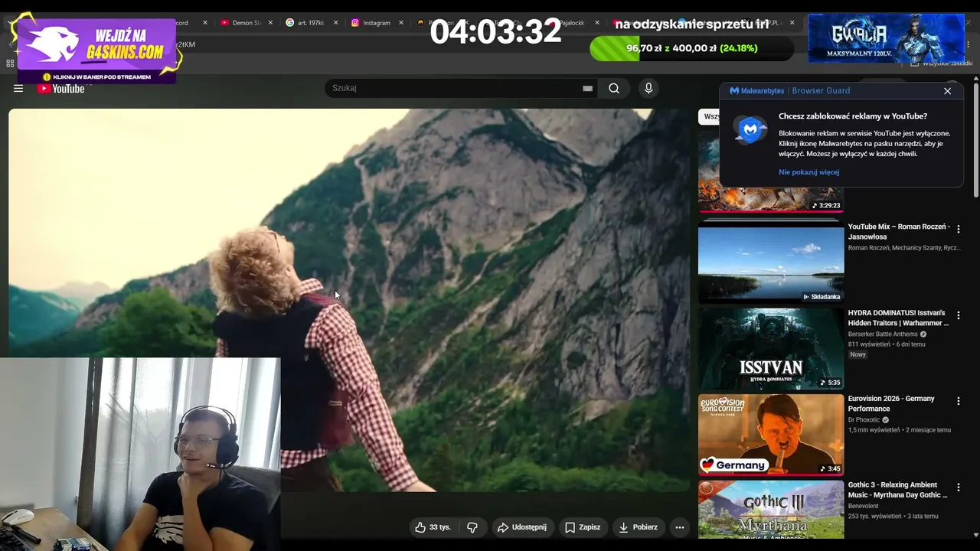Click '811 wyświetleń • 6 dni temu' text
Screen dimensions: 980x551
coord(887,344)
